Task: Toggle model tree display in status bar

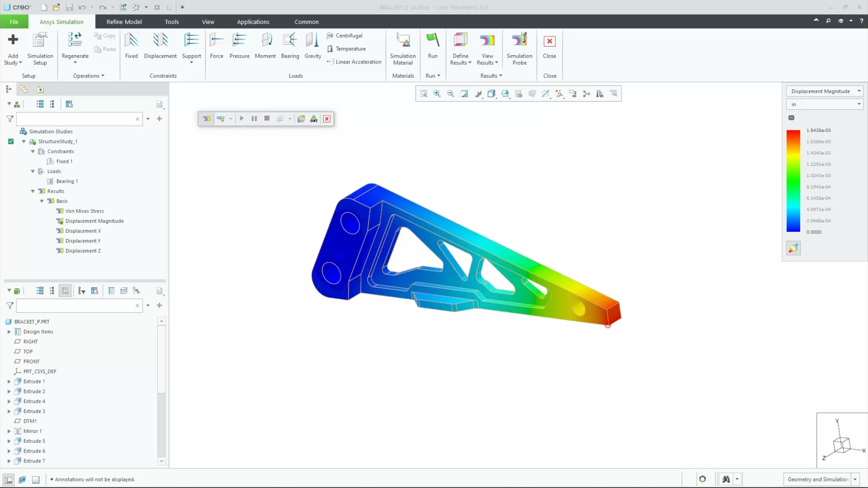Action: click(8, 479)
